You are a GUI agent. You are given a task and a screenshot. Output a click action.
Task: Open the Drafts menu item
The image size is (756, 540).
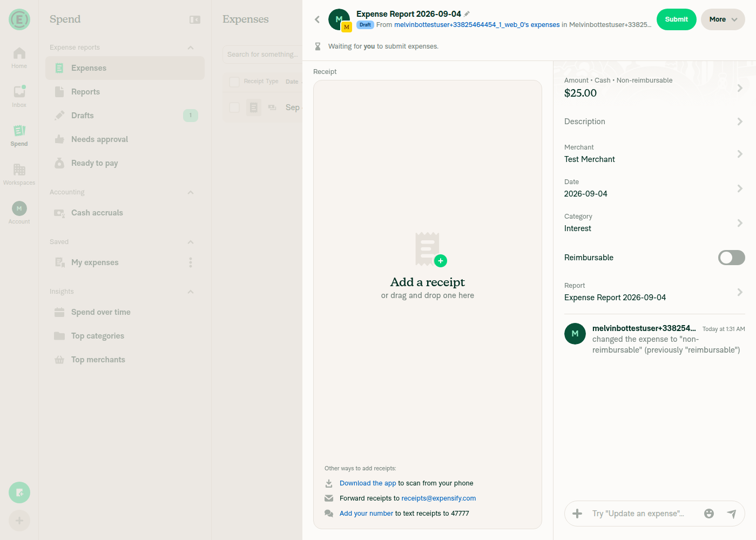point(125,116)
